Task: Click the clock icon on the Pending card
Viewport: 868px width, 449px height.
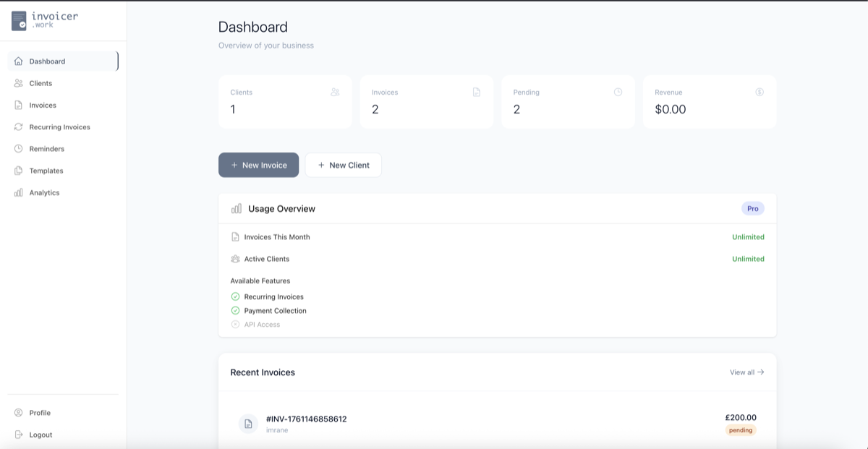Action: coord(617,92)
